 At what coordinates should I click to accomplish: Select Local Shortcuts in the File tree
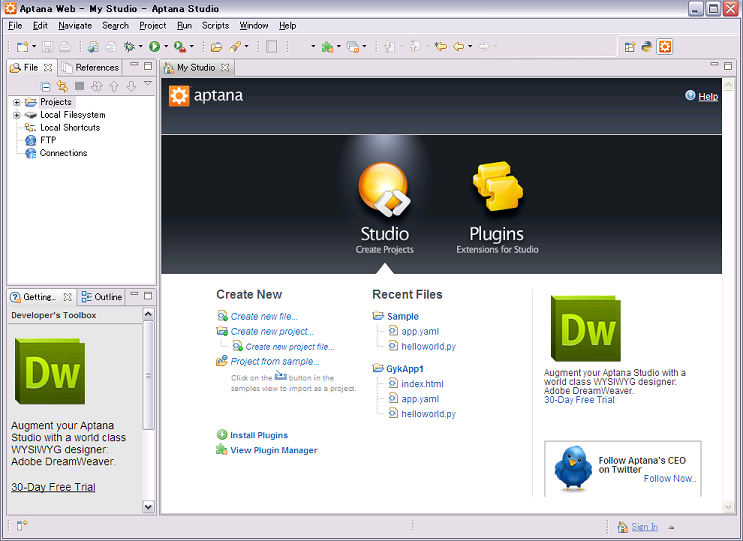(70, 127)
